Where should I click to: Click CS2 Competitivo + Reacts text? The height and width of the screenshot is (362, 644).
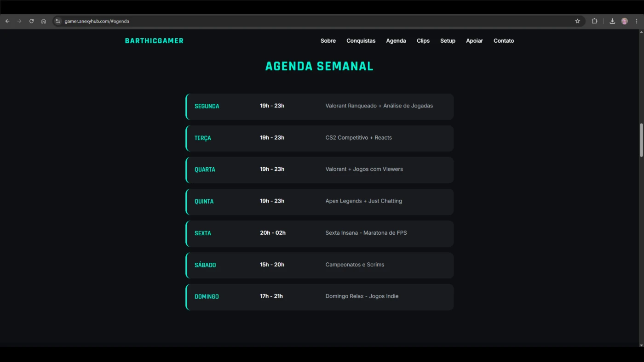(359, 137)
